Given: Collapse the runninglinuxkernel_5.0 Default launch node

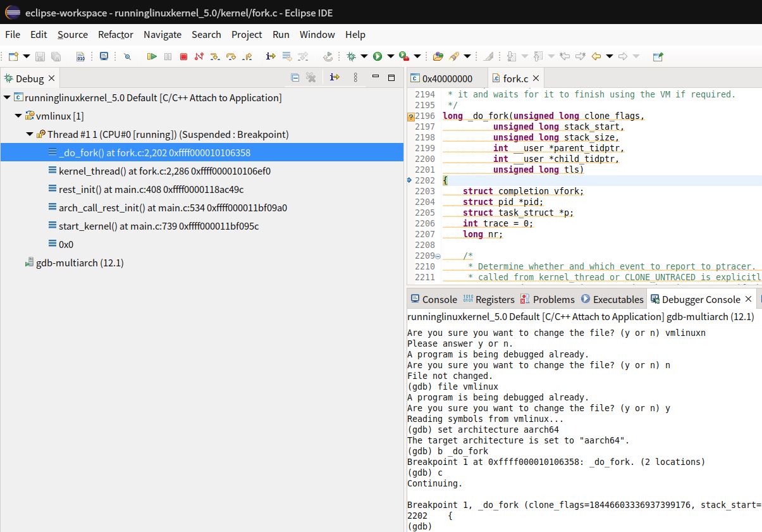Looking at the screenshot, I should (x=7, y=97).
